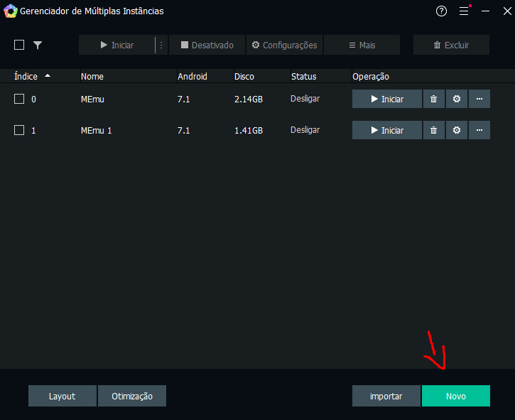515x420 pixels.
Task: Click the Excluir toolbar button
Action: click(x=451, y=45)
